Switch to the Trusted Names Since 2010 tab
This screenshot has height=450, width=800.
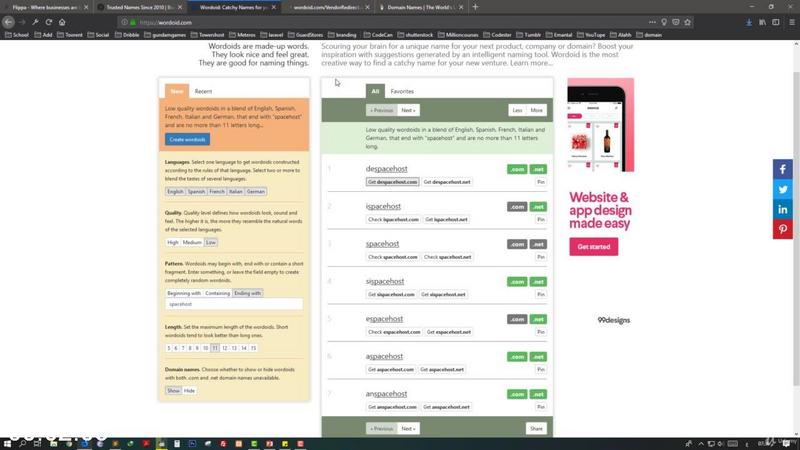(x=139, y=8)
